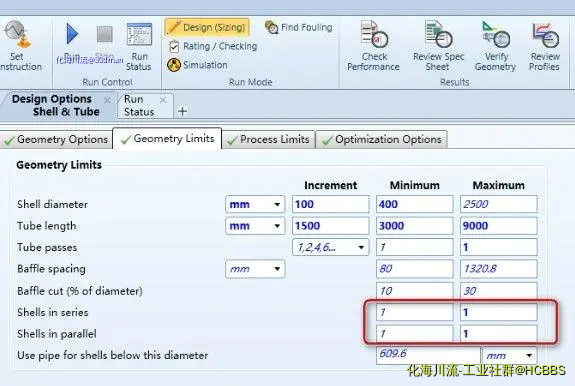The width and height of the screenshot is (575, 386).
Task: Click the Minimum column header
Action: pos(414,185)
